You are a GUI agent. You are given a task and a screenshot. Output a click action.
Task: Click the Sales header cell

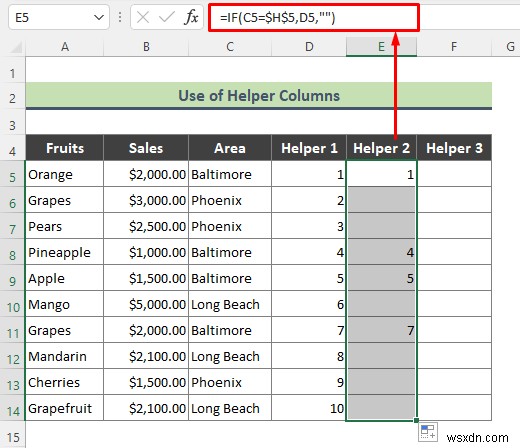tap(146, 148)
